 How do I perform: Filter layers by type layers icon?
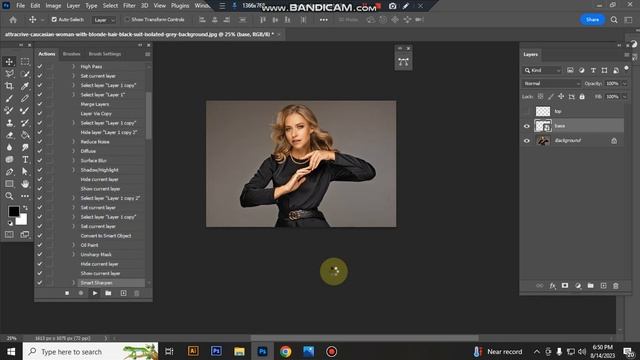coord(593,70)
